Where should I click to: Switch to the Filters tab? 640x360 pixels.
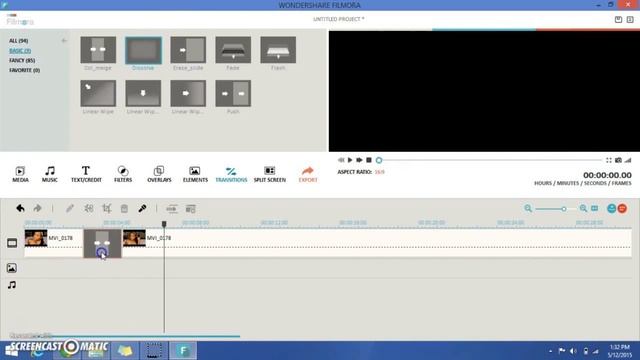123,174
